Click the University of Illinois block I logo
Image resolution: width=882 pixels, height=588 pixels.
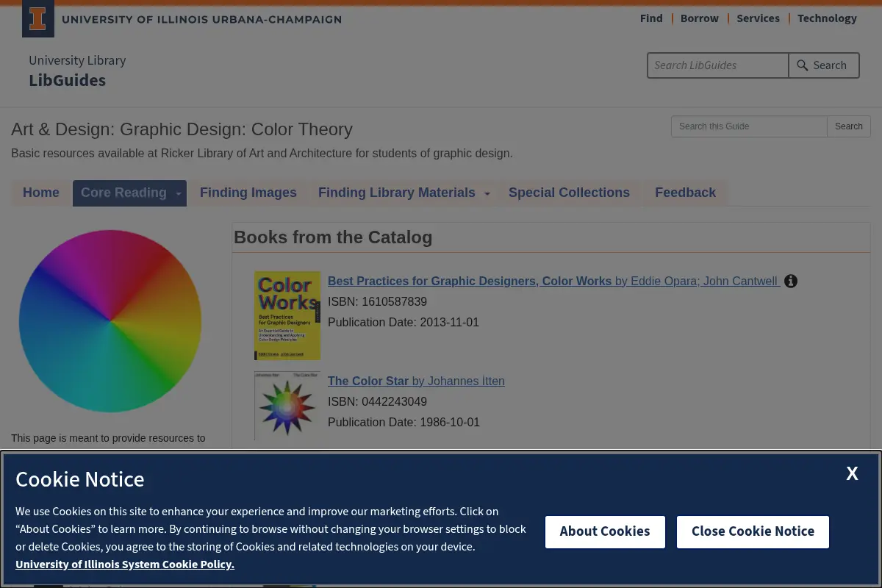38,19
